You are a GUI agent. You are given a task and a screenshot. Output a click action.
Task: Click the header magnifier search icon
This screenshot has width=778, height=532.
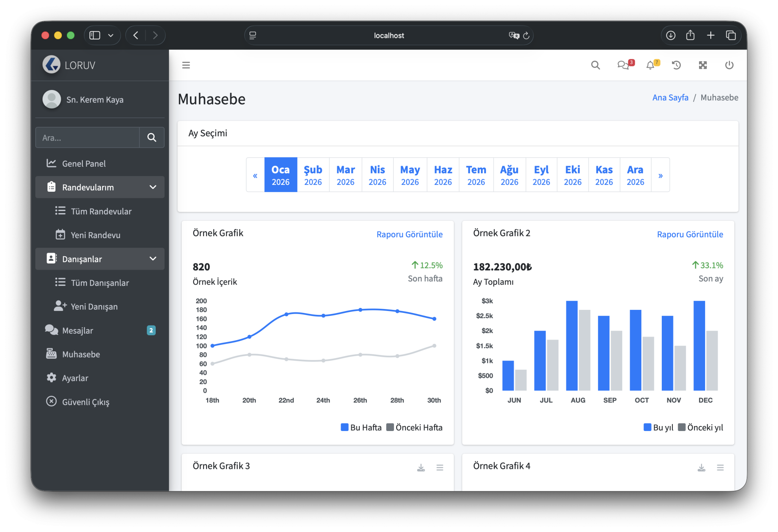[x=595, y=65]
